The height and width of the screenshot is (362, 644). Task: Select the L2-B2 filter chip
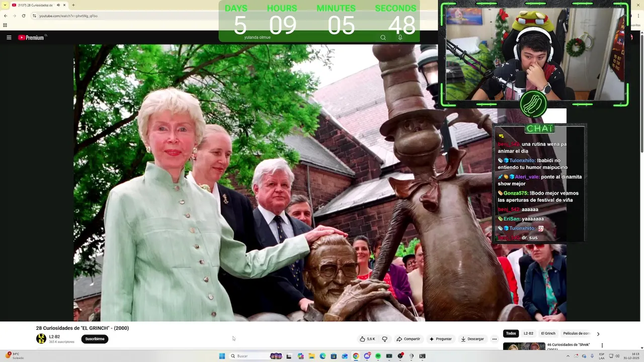coord(528,333)
